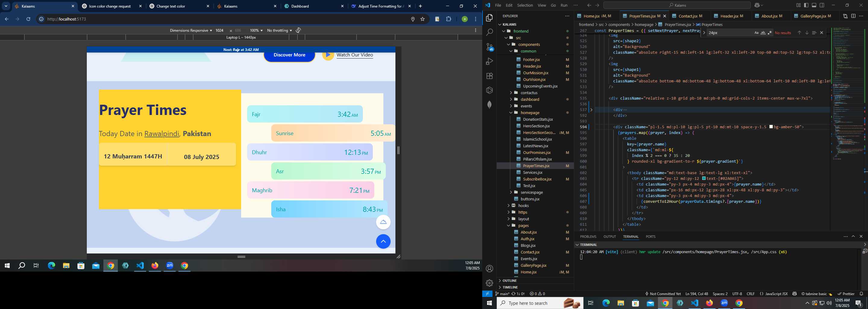Click the bg-amber-50 color swatch on line 594
Viewport: 868px width, 309px height.
771,127
